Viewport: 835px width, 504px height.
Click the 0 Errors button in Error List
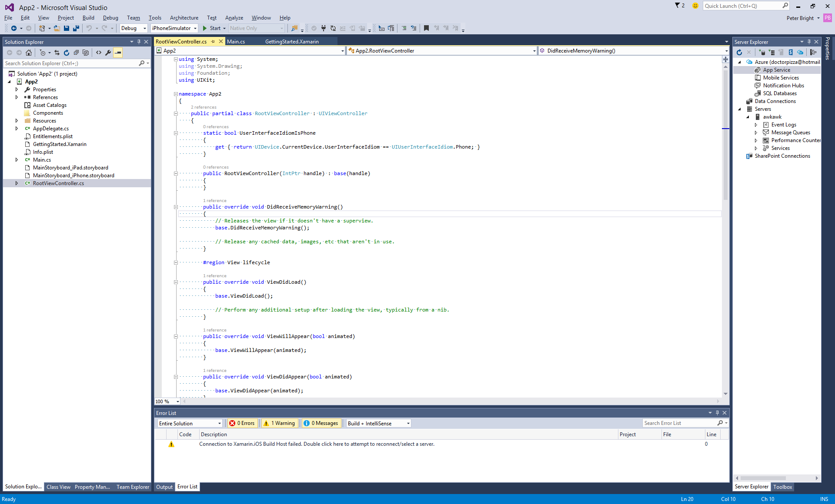tap(242, 423)
